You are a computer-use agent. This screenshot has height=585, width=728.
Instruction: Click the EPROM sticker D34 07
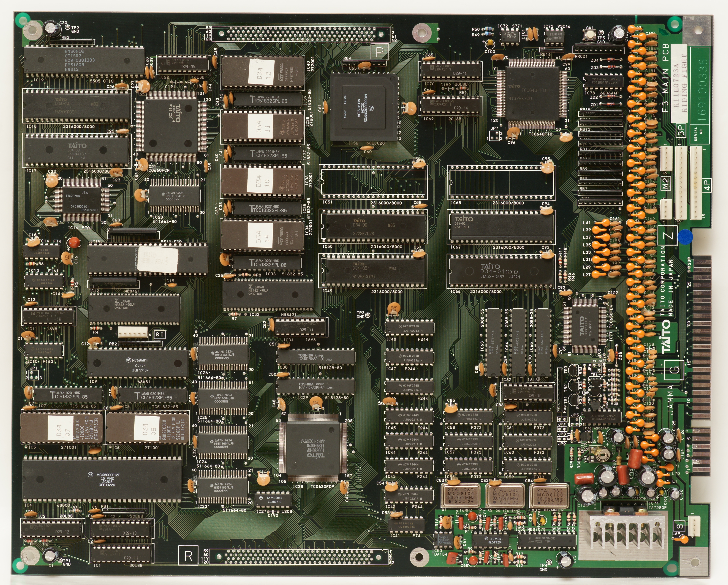pos(60,428)
